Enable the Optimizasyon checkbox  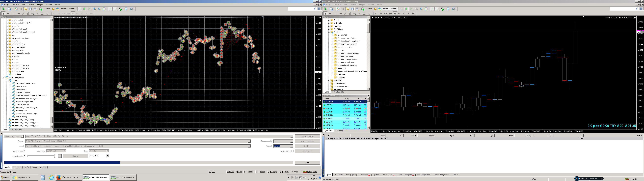[x=292, y=151]
